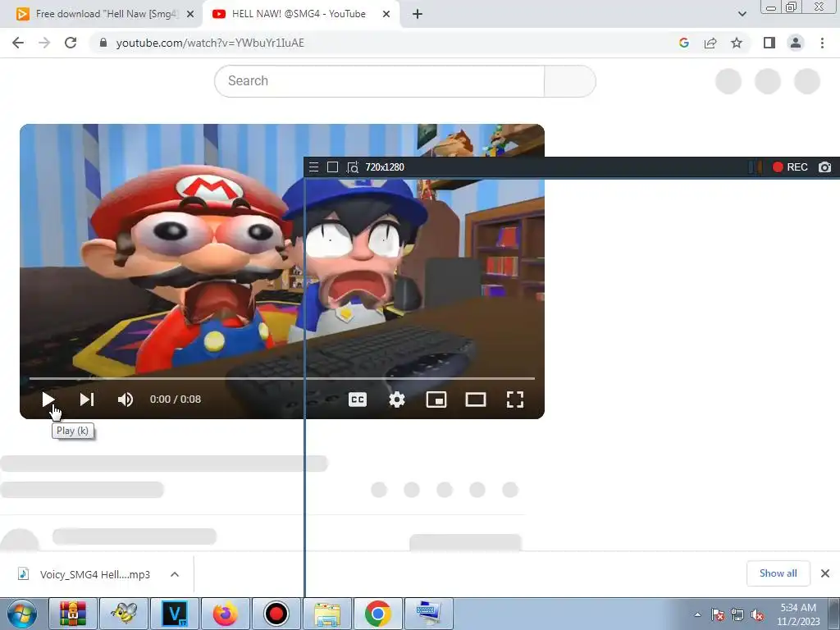Open Chrome three-dot menu
Image resolution: width=840 pixels, height=630 pixels.
[x=822, y=43]
